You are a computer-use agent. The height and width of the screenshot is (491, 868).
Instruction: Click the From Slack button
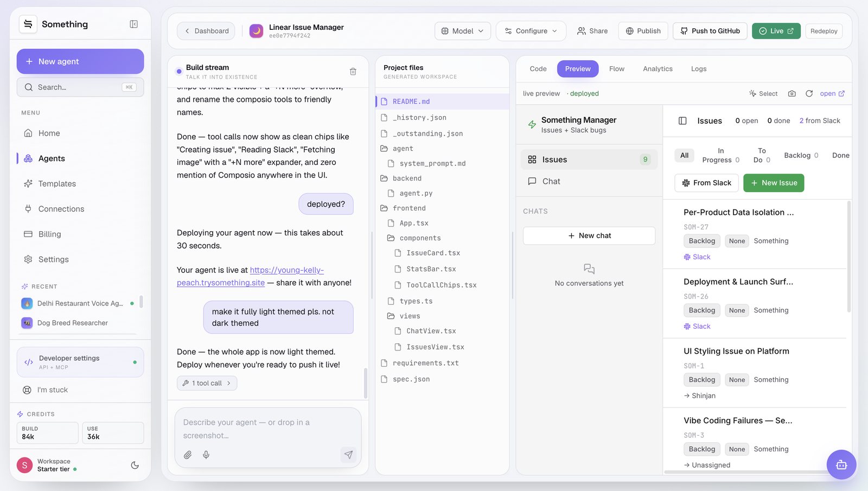706,183
